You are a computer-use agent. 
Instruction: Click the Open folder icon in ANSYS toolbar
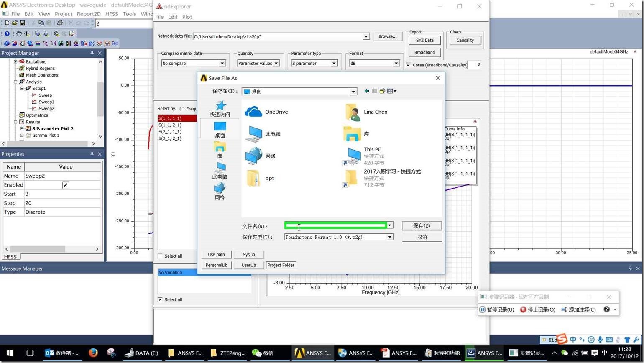tap(15, 23)
